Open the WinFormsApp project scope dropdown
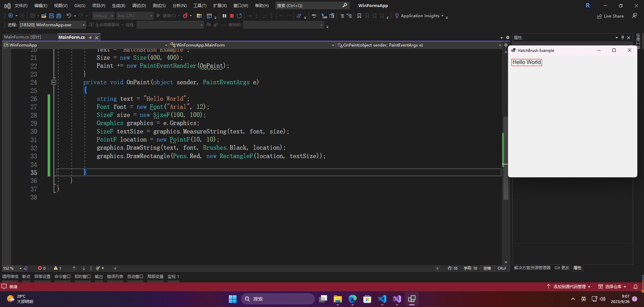Screen dimensions: 644x307 (85, 45)
